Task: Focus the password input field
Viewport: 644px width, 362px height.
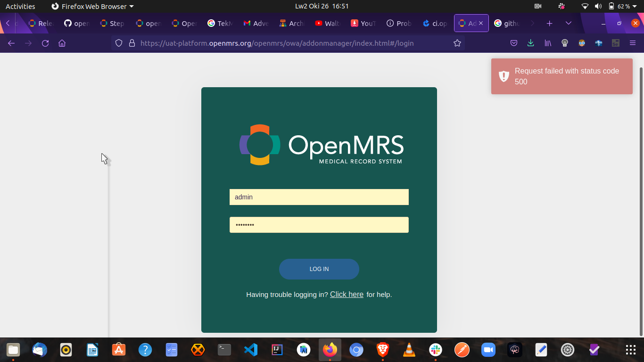Action: click(319, 225)
